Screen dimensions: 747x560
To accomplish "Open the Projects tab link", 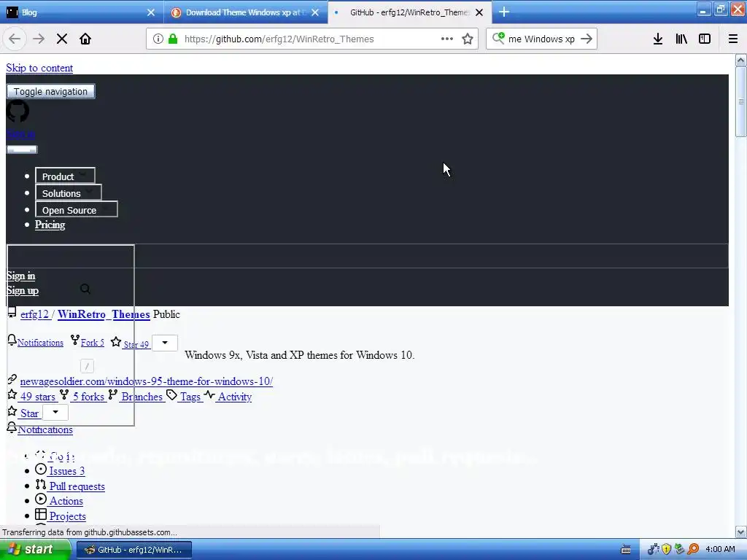I will 67,516.
